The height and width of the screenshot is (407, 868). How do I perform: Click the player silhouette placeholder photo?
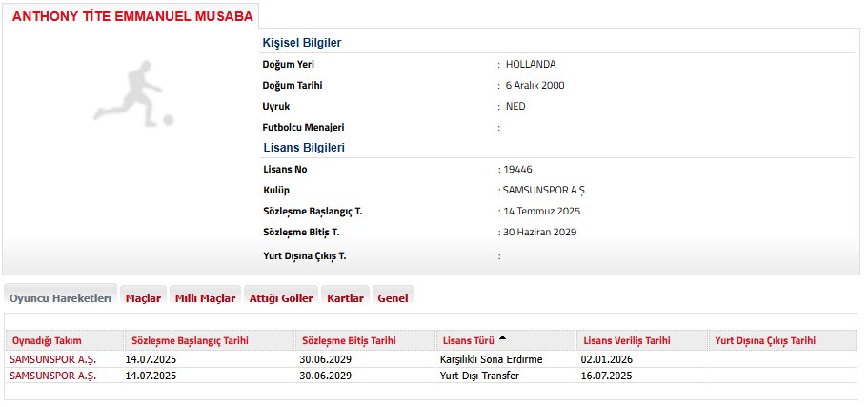coord(133,94)
